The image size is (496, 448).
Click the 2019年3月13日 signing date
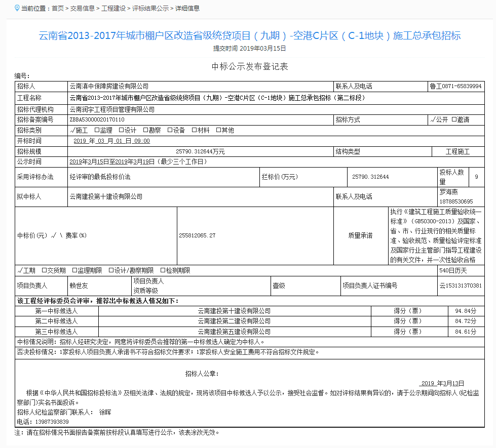443,384
